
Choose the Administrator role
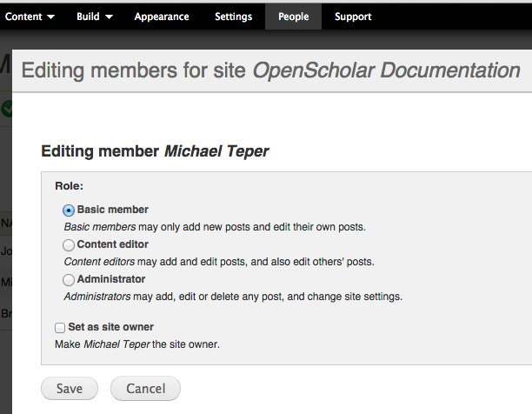pos(69,280)
